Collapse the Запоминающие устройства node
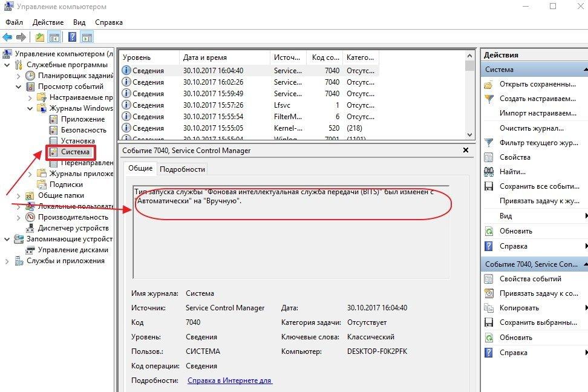The height and width of the screenshot is (392, 588). point(7,239)
